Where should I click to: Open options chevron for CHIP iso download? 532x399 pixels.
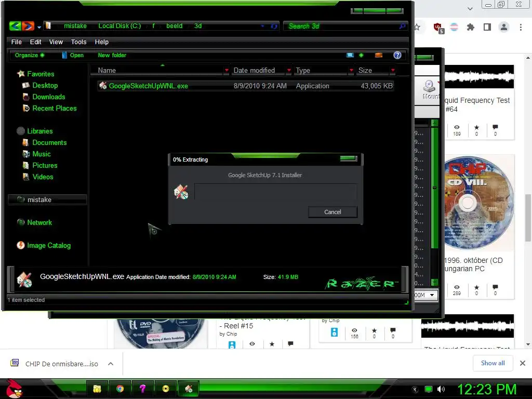(x=111, y=364)
